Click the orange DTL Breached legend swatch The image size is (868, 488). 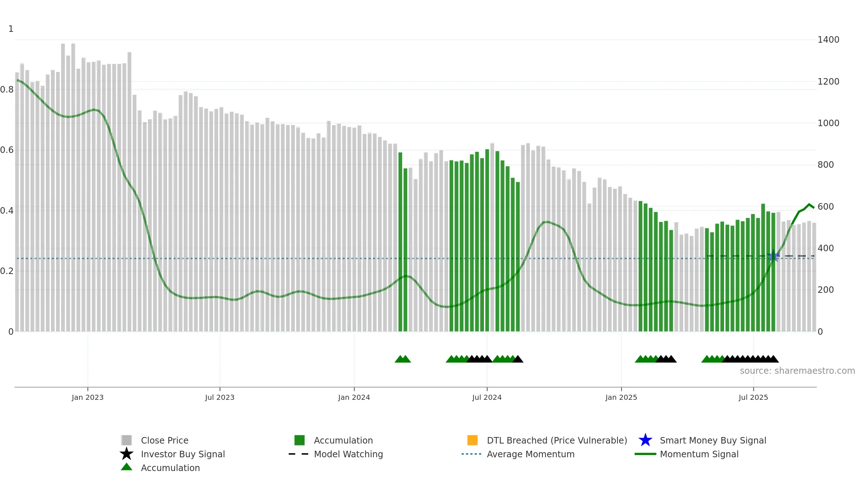point(472,440)
